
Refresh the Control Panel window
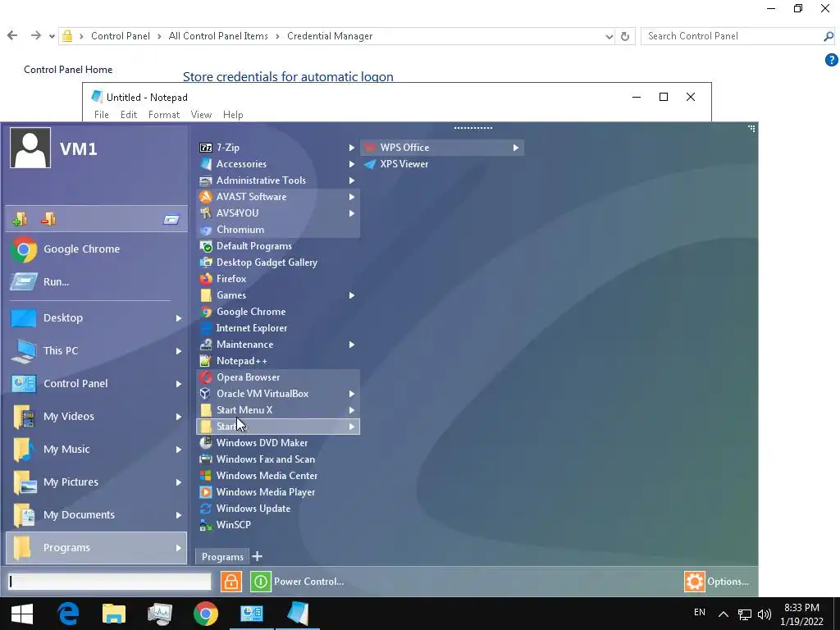(x=624, y=36)
